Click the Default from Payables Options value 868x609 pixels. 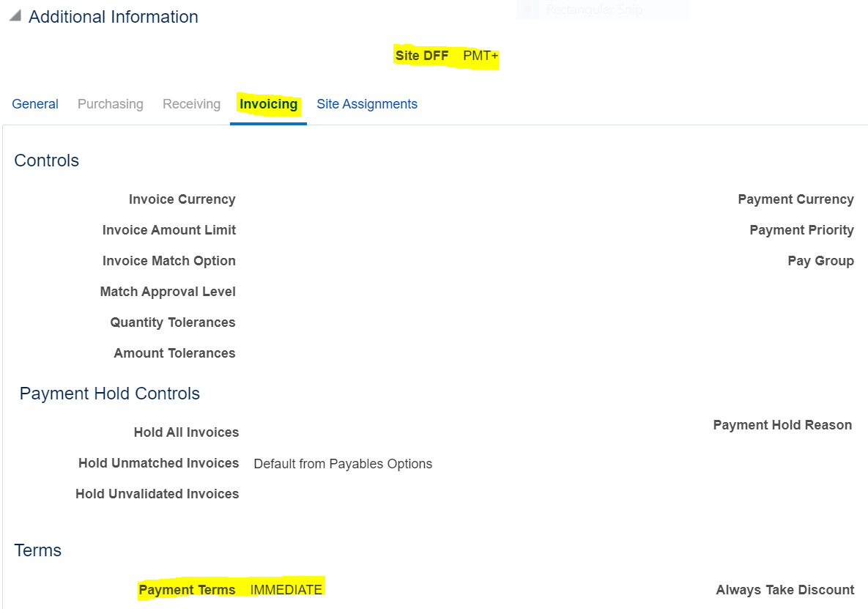point(343,464)
